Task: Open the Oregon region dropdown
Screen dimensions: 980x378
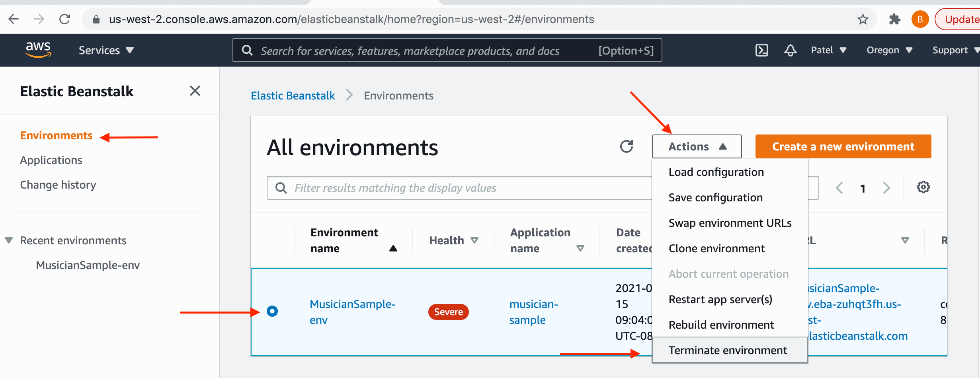Action: [889, 51]
